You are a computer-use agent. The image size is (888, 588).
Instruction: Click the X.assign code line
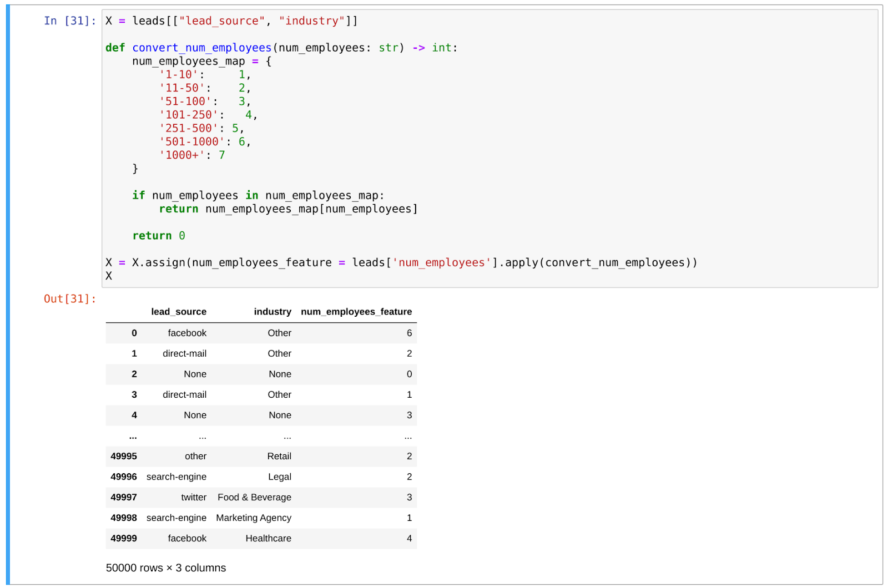(401, 262)
